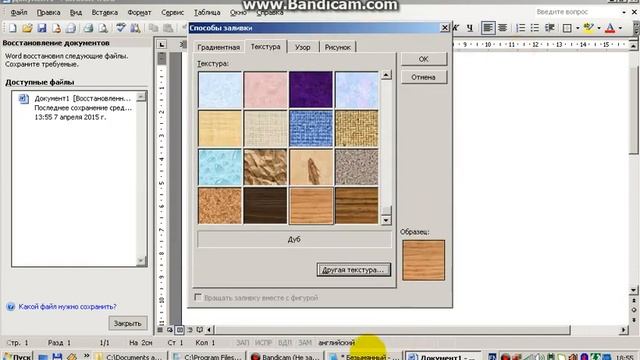Open highlight color dropdown arrow

tap(598, 28)
